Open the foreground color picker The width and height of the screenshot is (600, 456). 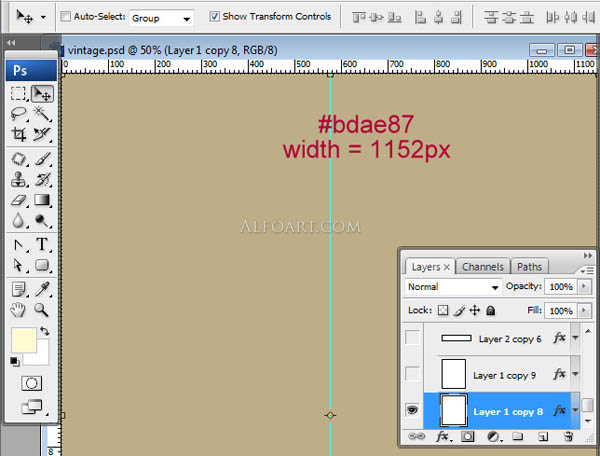point(24,339)
